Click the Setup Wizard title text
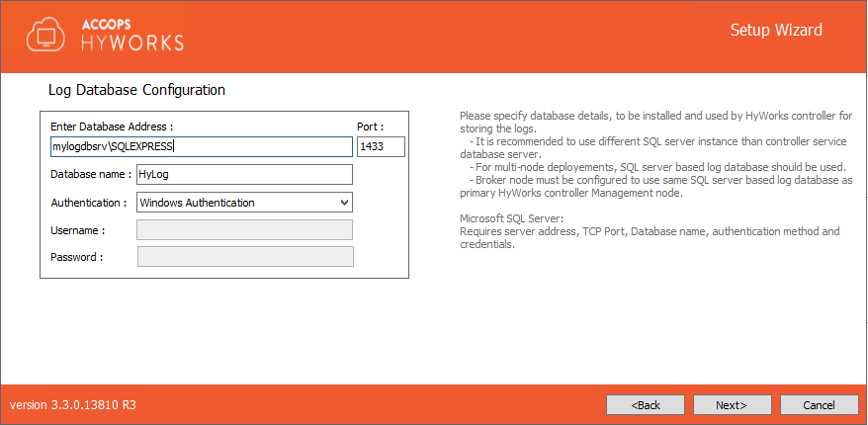 (x=776, y=30)
